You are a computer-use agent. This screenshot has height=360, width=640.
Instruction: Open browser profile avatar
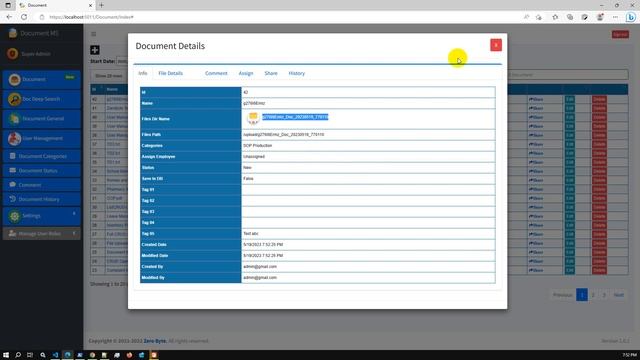coord(600,17)
